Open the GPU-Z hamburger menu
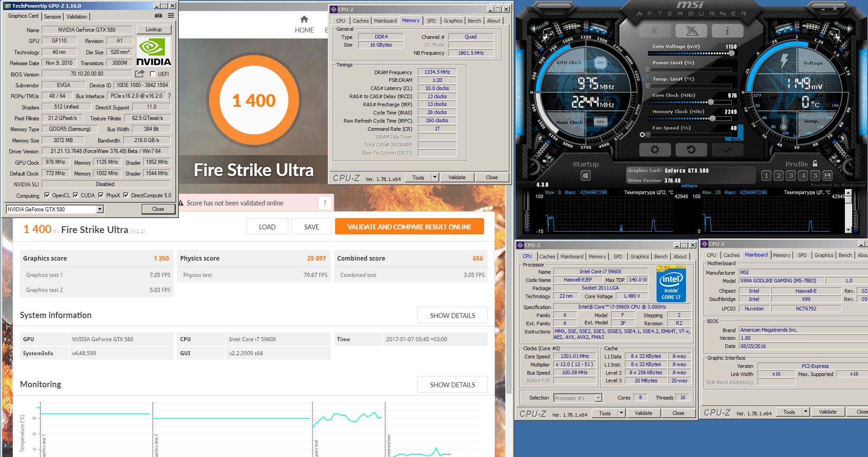The height and width of the screenshot is (457, 868). coord(171,16)
